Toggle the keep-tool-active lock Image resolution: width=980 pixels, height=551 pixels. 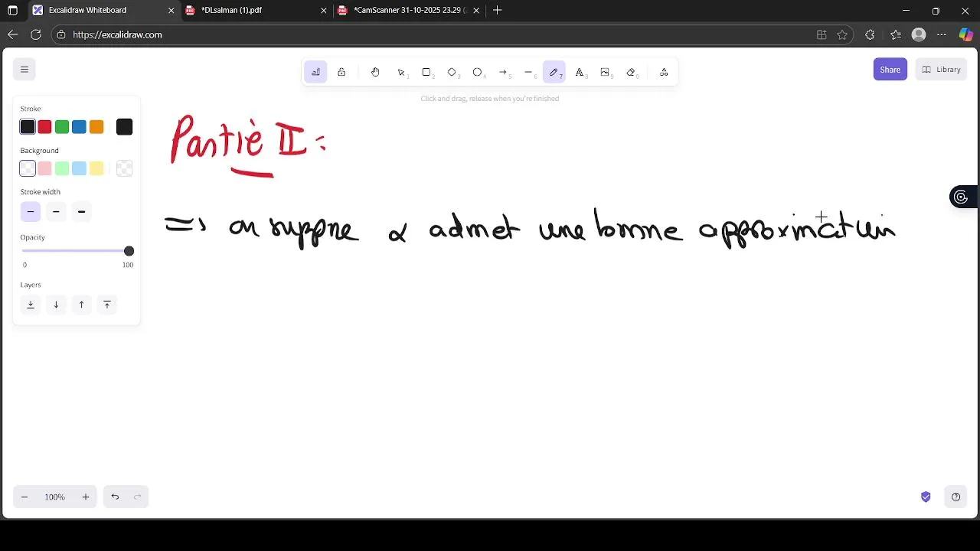coord(341,72)
